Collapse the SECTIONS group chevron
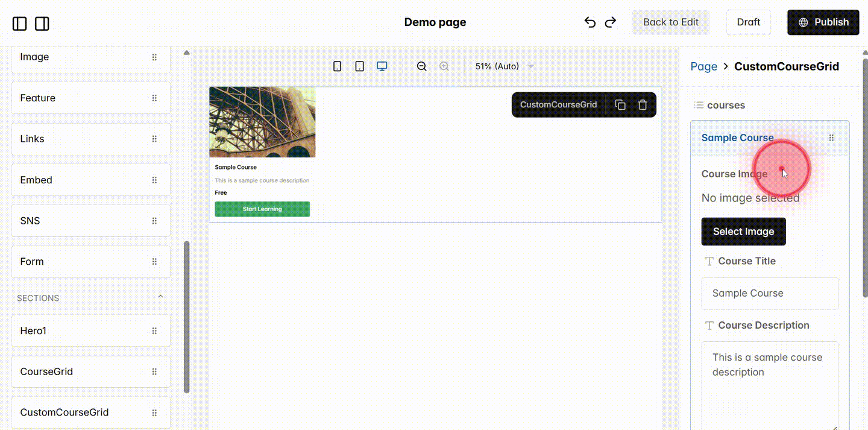The height and width of the screenshot is (430, 868). (x=160, y=297)
